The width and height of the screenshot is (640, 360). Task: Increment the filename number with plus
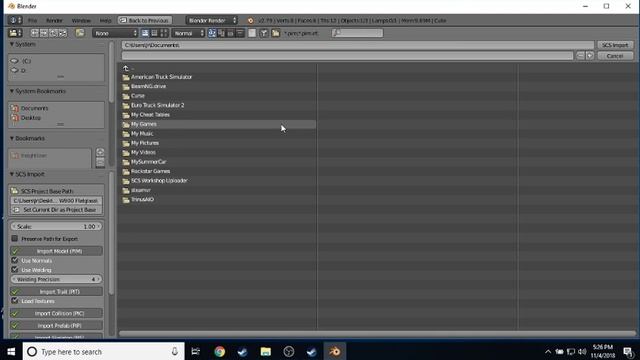tap(589, 56)
